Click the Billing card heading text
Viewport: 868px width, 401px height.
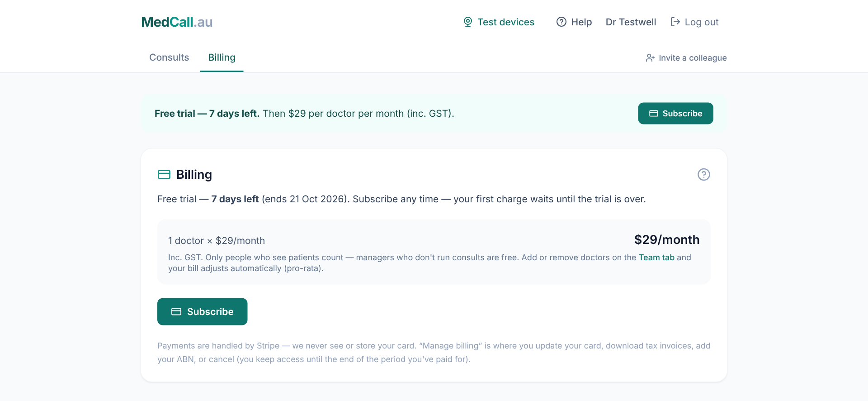[x=194, y=174]
